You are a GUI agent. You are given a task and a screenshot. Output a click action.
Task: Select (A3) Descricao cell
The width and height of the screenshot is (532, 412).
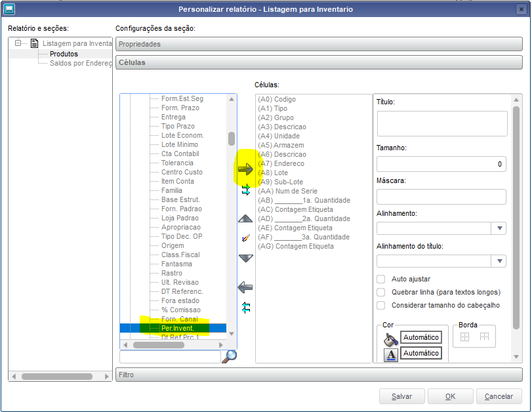(282, 127)
